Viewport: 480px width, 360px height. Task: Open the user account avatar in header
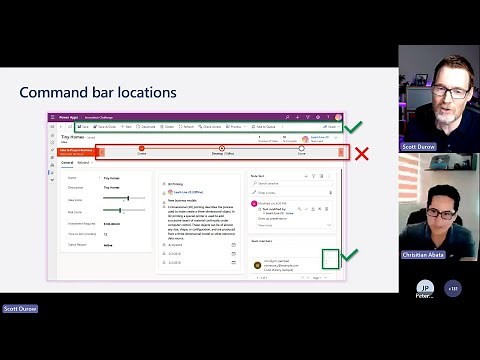pos(338,117)
